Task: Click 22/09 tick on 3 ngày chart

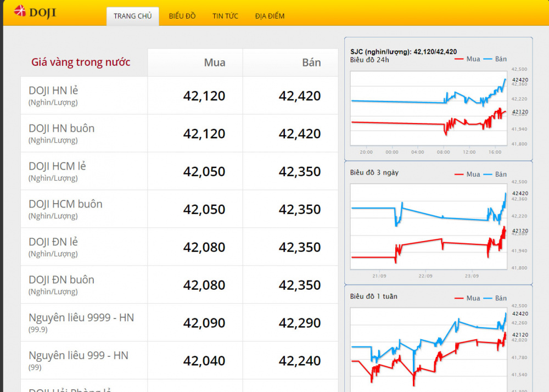Action: [x=425, y=276]
